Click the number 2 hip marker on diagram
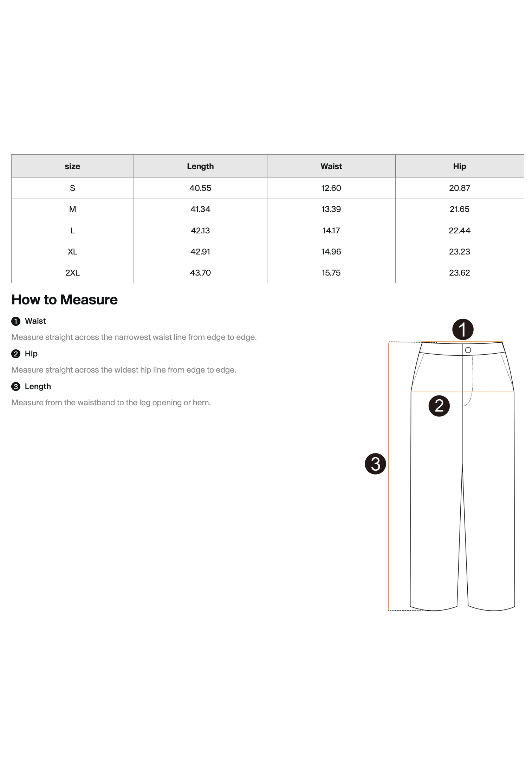The image size is (532, 761). tap(439, 406)
